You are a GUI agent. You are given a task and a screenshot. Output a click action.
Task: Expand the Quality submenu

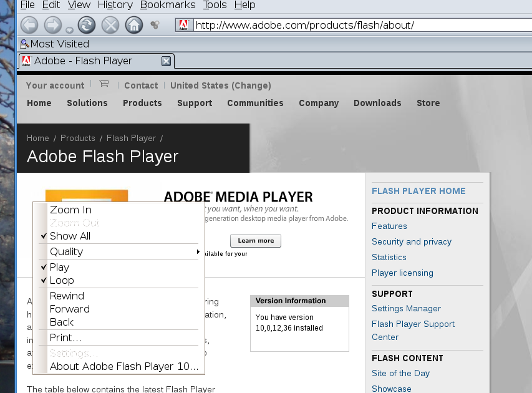click(x=118, y=251)
